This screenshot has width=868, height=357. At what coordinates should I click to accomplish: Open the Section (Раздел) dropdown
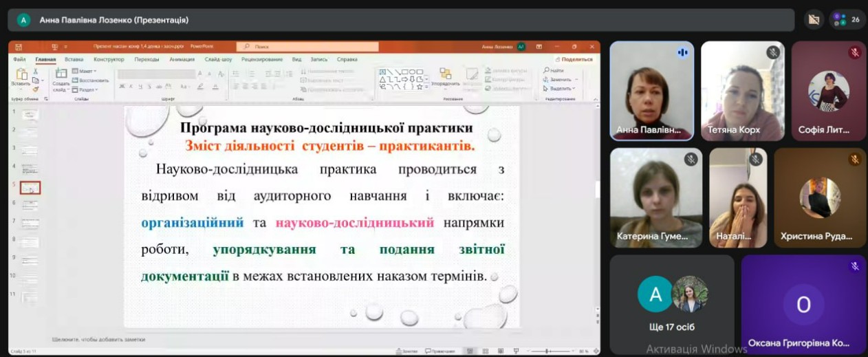click(x=85, y=89)
